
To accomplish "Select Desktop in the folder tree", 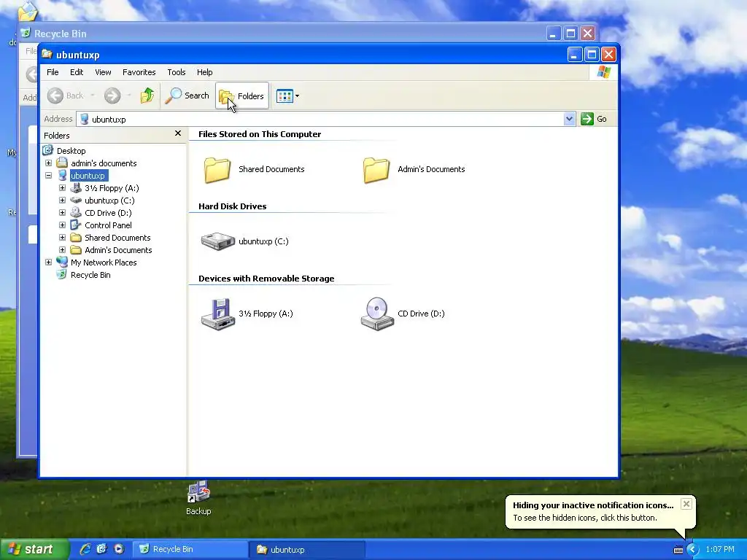I will point(71,151).
